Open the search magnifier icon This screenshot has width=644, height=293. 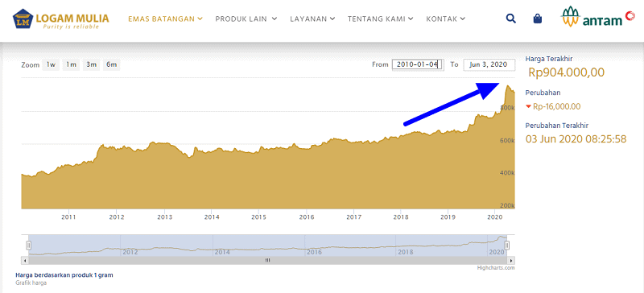(x=510, y=19)
